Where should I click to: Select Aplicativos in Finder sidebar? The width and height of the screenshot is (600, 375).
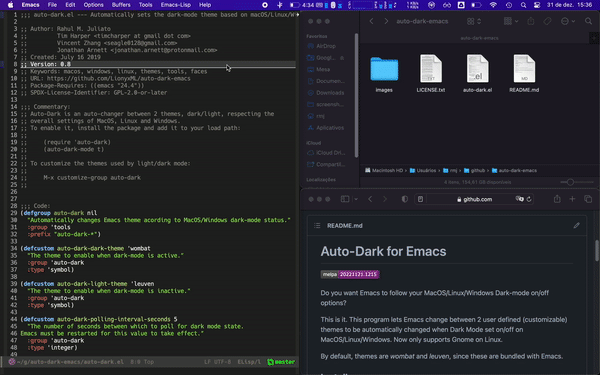(x=325, y=127)
